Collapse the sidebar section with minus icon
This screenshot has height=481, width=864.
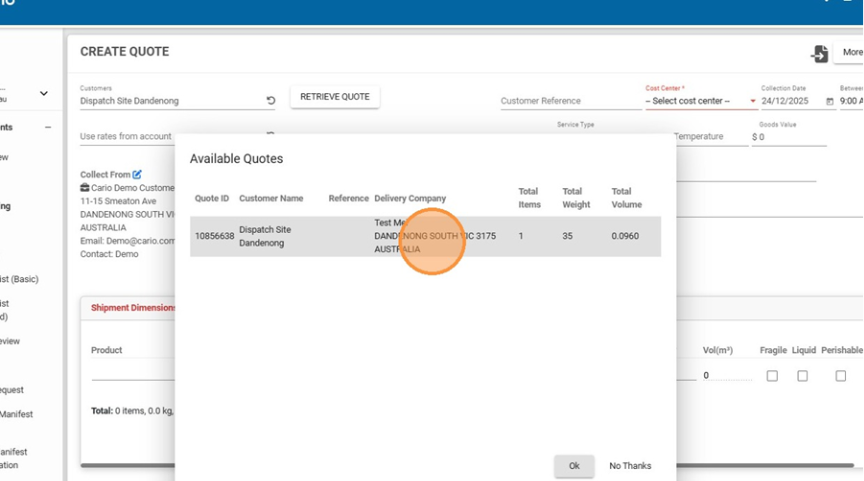tap(47, 127)
